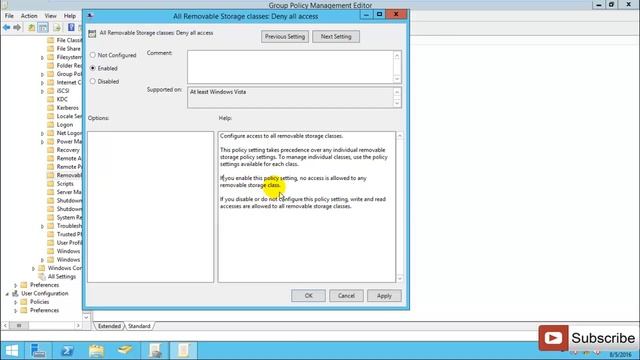640x360 pixels.
Task: Select the Recovery folder in tree
Action: (x=68, y=150)
